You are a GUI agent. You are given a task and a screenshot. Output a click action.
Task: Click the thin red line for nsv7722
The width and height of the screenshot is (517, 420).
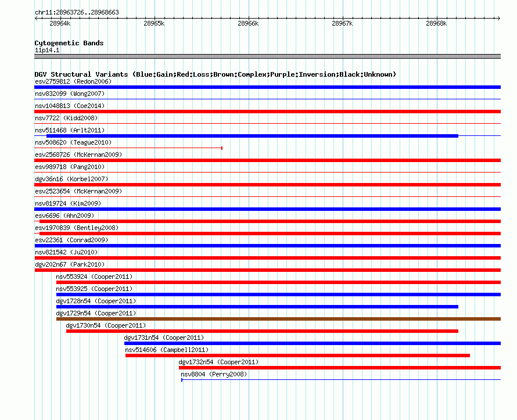tap(267, 124)
